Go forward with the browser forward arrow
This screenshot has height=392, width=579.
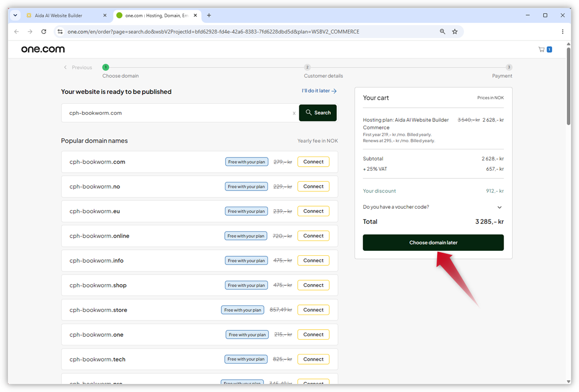(30, 32)
